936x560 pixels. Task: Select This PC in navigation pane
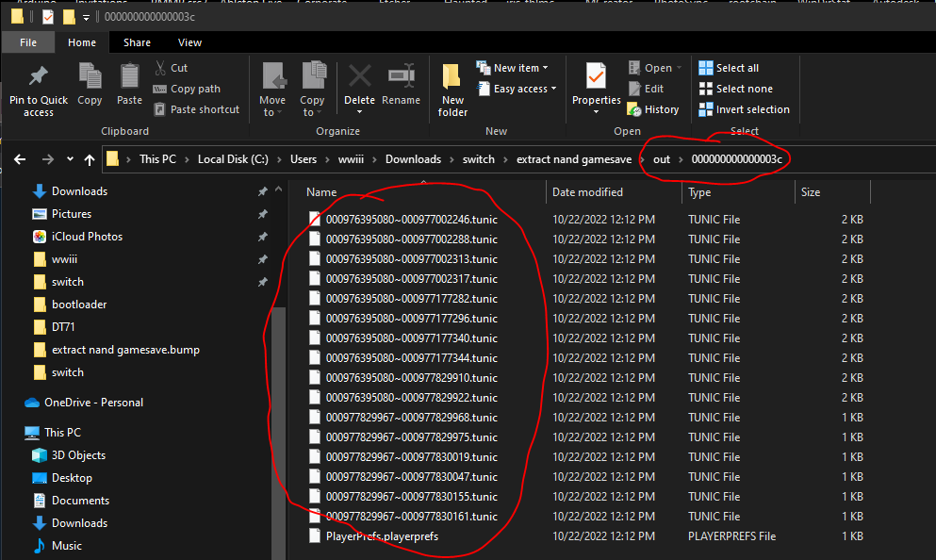coord(62,432)
